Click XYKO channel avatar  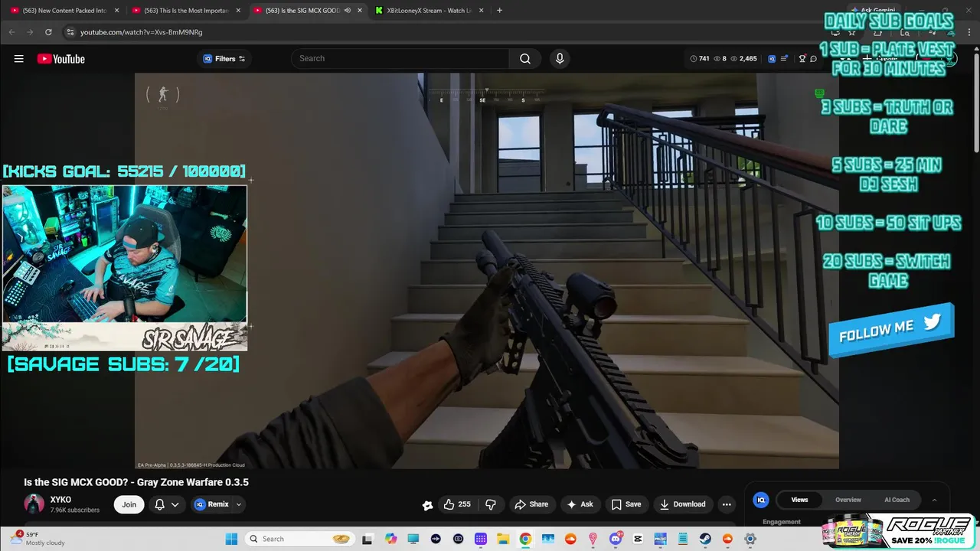point(34,504)
